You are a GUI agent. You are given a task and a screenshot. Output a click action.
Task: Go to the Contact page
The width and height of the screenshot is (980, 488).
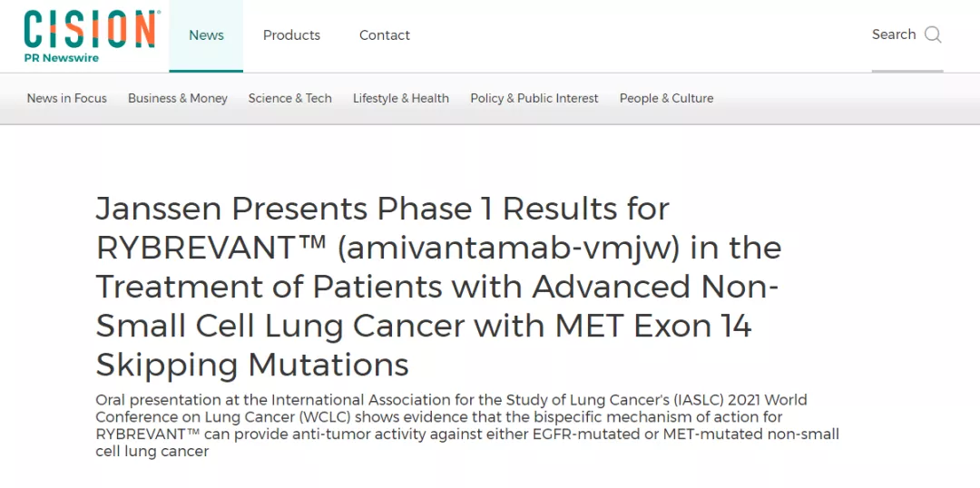[x=385, y=35]
